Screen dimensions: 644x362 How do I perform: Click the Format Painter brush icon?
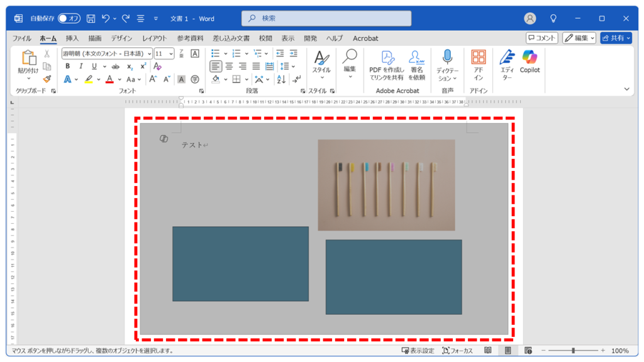[x=47, y=79]
